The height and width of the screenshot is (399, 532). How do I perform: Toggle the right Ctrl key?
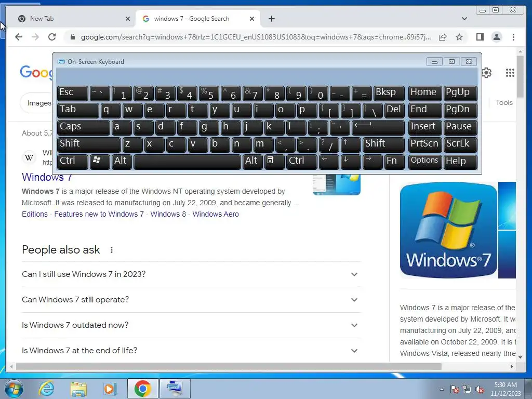pos(302,162)
